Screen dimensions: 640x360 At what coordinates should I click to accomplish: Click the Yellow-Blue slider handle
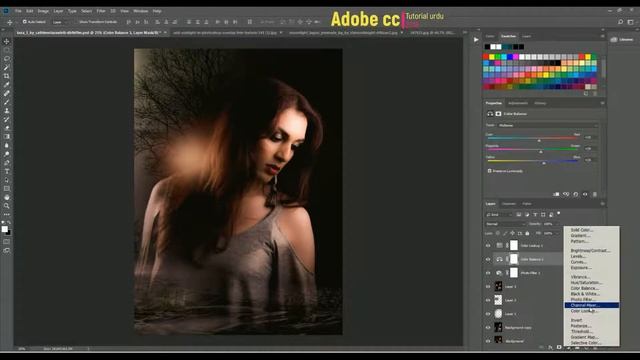(x=544, y=163)
